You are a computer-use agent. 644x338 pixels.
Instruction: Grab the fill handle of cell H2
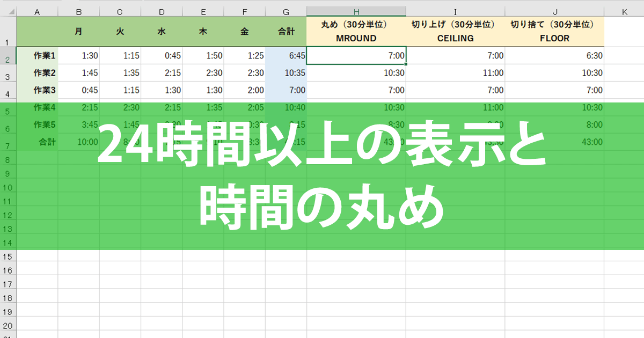pyautogui.click(x=406, y=64)
